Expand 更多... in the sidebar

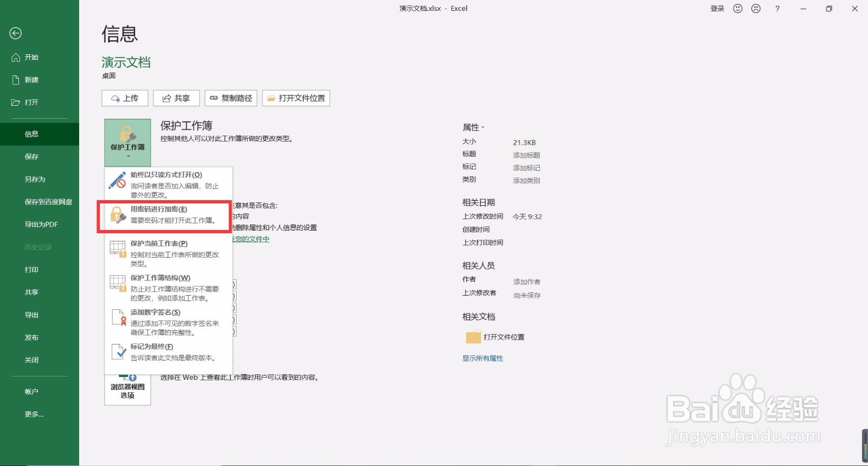34,414
